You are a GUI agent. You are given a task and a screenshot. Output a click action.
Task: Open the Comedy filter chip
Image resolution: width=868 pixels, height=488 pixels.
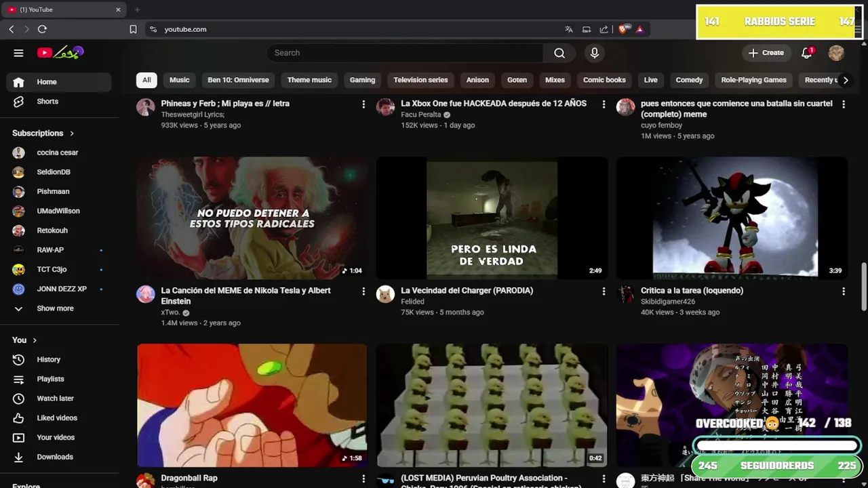pyautogui.click(x=689, y=80)
